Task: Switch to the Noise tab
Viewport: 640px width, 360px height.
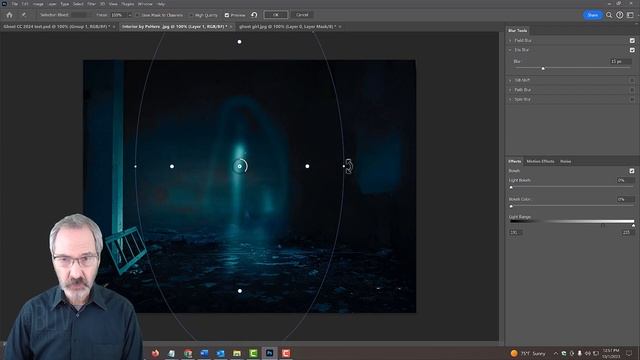Action: 565,161
